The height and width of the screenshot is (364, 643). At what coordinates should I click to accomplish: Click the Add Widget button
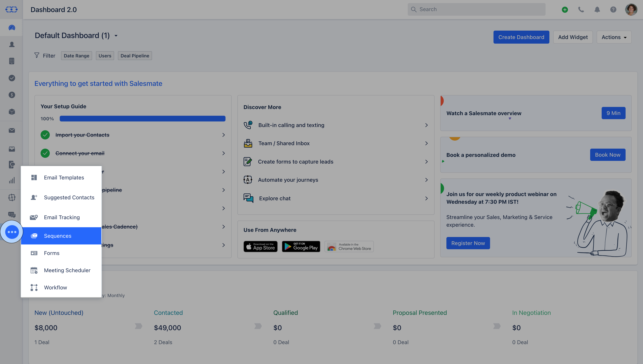pyautogui.click(x=573, y=37)
